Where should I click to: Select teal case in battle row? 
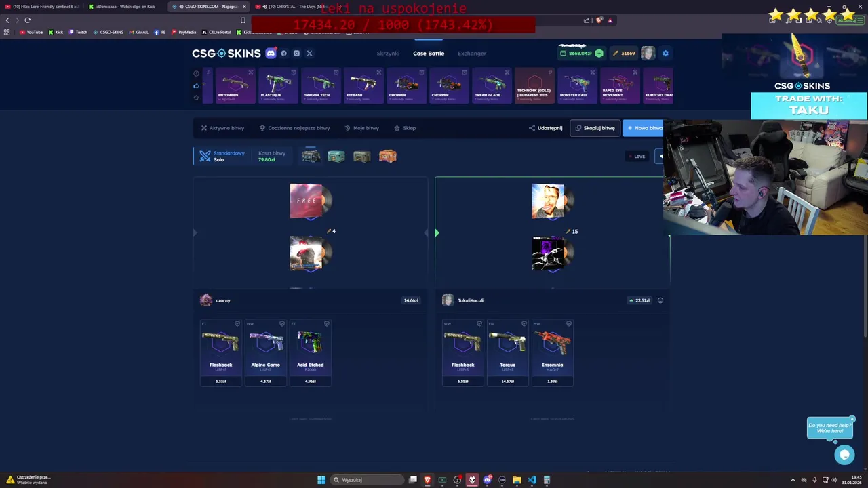point(336,157)
